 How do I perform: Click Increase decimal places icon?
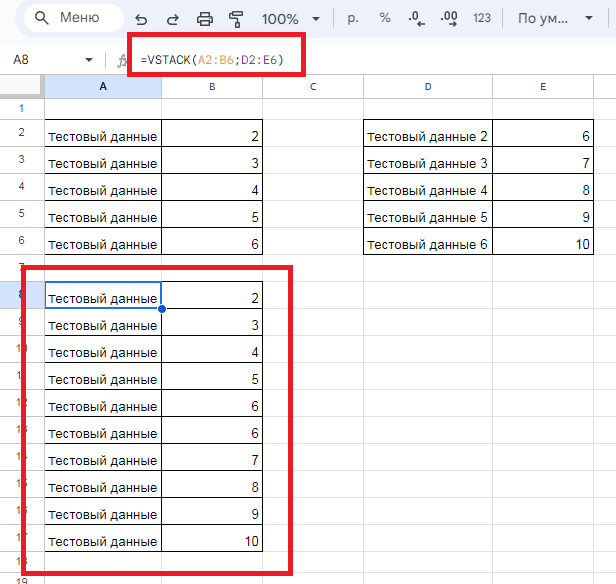[449, 18]
